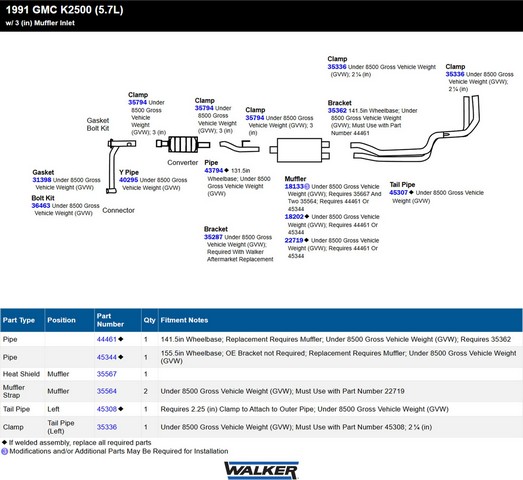The width and height of the screenshot is (523, 480).
Task: Select Y pipe part number 40295
Action: [128, 180]
